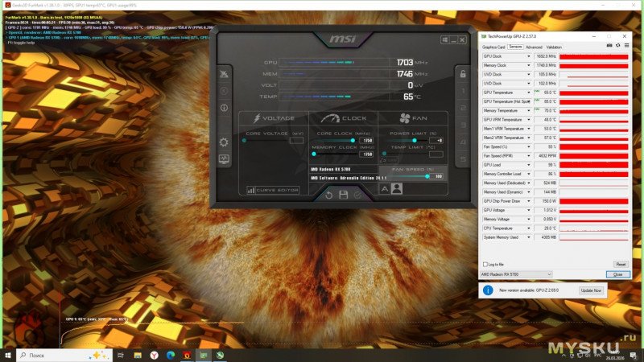Click the user-defined fan mode icon
Screen dimensions: 644x362
396,189
